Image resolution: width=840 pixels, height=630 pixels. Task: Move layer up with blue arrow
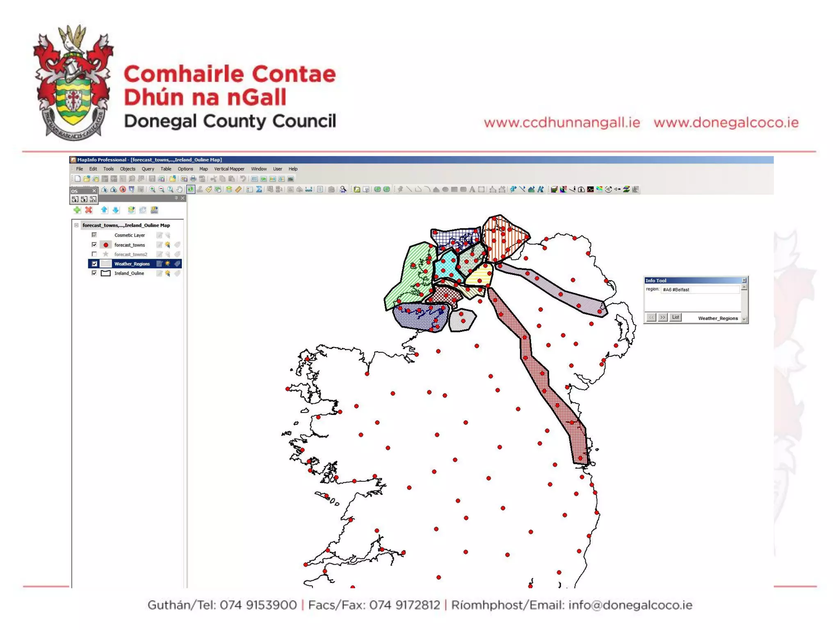click(x=104, y=210)
